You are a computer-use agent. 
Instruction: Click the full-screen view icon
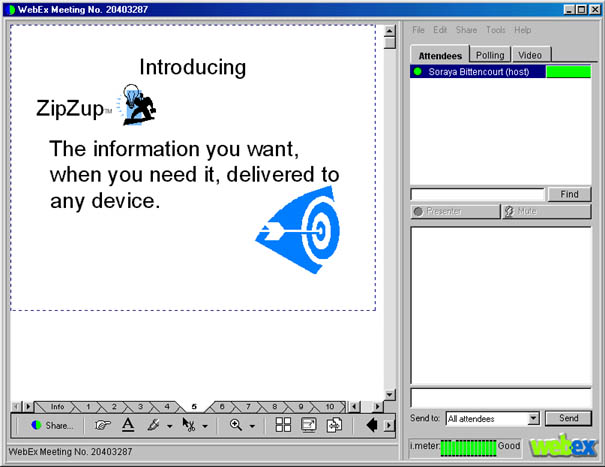click(309, 425)
